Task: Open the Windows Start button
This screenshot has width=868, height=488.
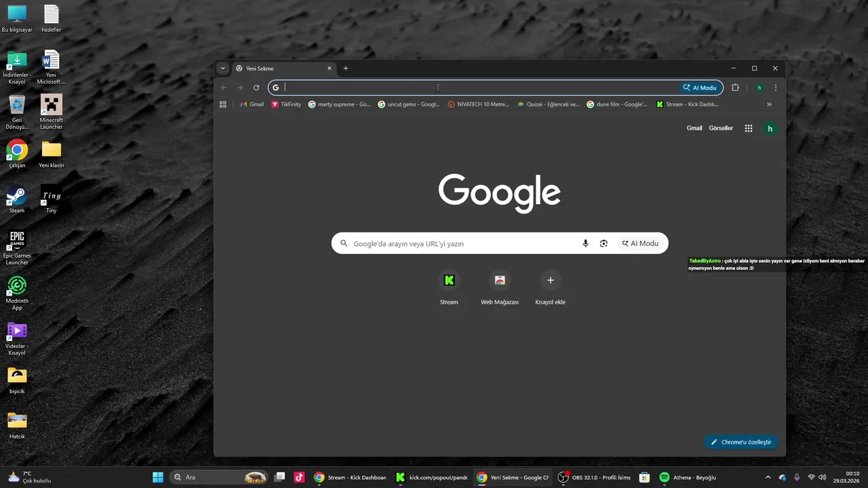Action: pos(158,477)
